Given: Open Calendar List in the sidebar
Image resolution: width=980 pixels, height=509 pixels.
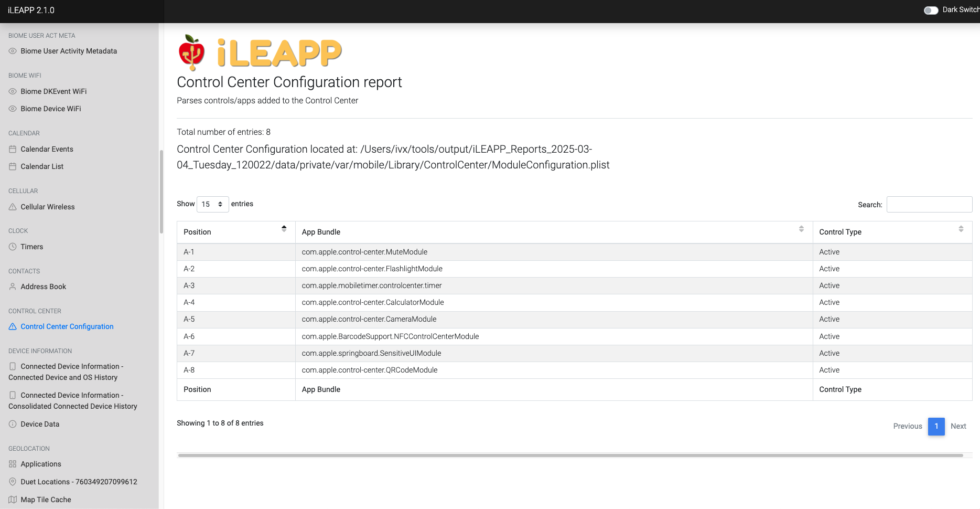Looking at the screenshot, I should click(42, 166).
